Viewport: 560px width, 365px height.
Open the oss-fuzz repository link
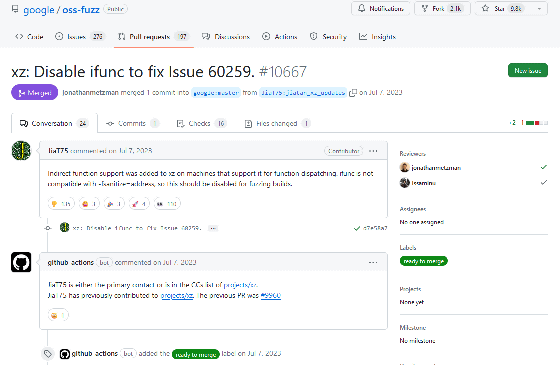[x=81, y=10]
